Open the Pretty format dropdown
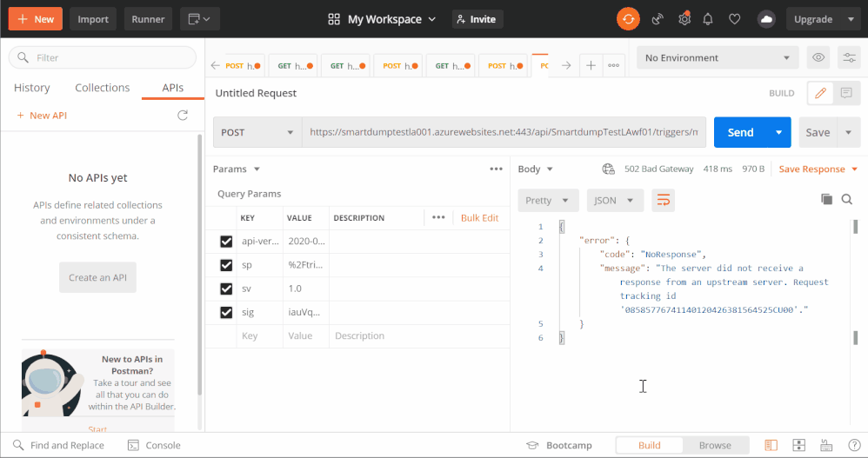Viewport: 868px width, 458px height. [x=548, y=200]
